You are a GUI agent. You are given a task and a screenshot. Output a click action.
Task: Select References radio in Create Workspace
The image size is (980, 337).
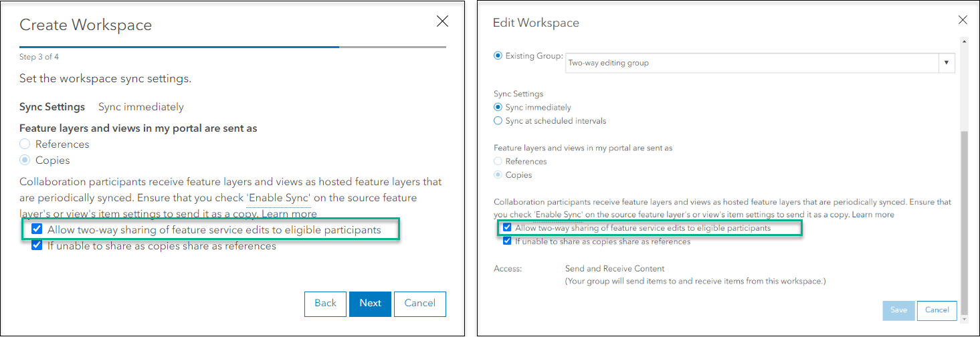(25, 144)
